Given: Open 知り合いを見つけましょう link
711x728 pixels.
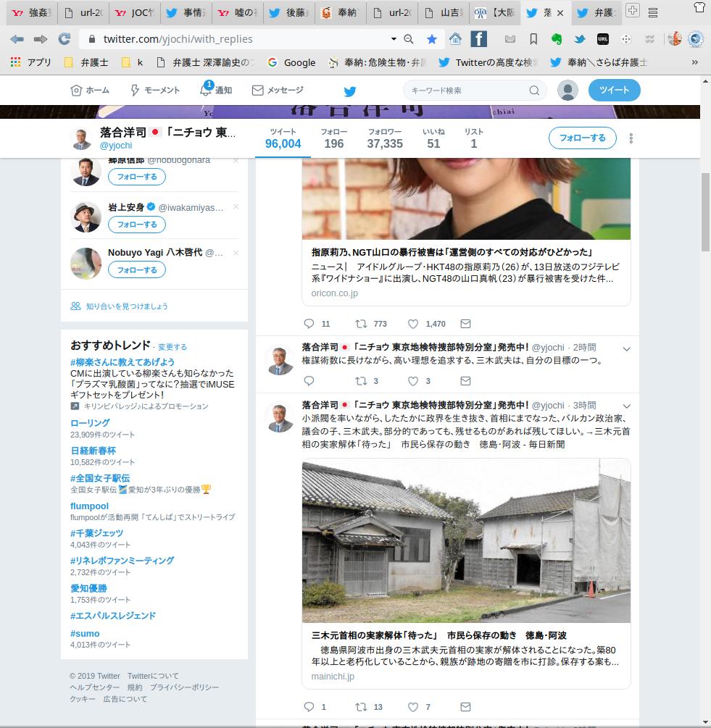Looking at the screenshot, I should 120,306.
